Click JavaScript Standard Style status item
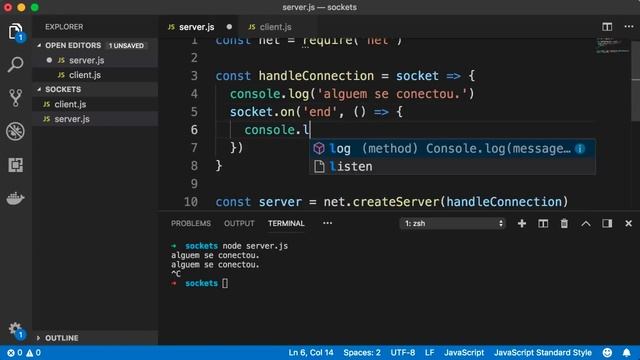Viewport: 640px width, 360px height. [x=543, y=353]
